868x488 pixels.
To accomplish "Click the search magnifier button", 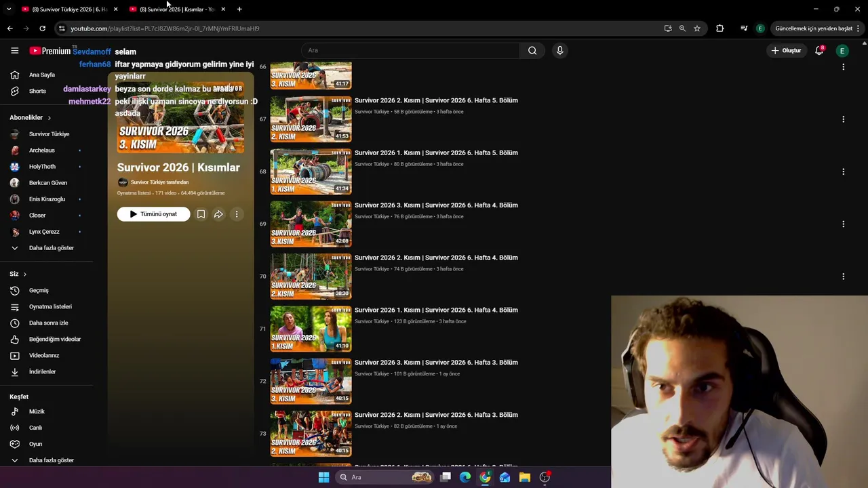I will point(532,50).
